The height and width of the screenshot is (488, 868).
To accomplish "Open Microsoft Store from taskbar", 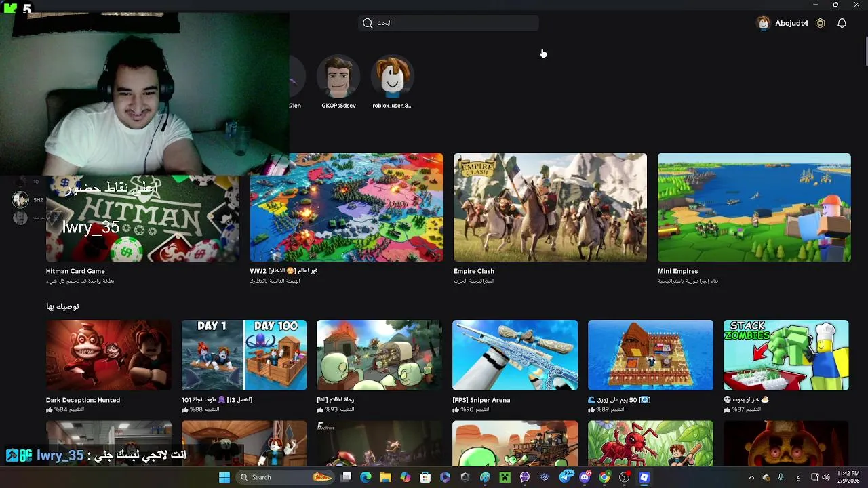I will (x=425, y=477).
